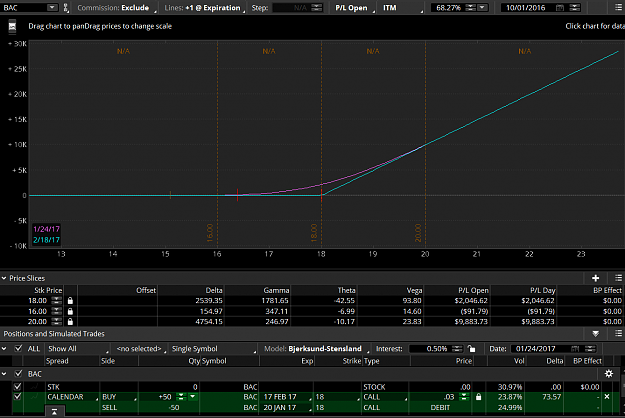
Task: Click the stepper beside the 10/01/2016 date
Action: pyautogui.click(x=575, y=8)
